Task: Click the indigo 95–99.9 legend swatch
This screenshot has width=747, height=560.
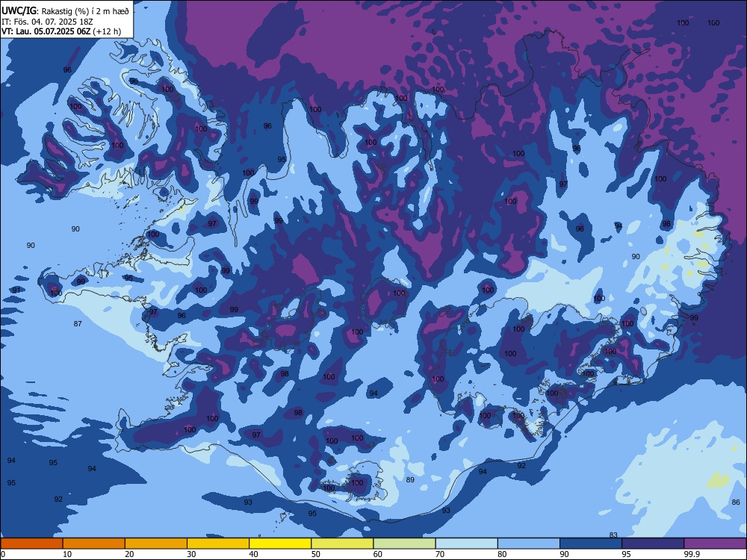Action: [x=653, y=544]
